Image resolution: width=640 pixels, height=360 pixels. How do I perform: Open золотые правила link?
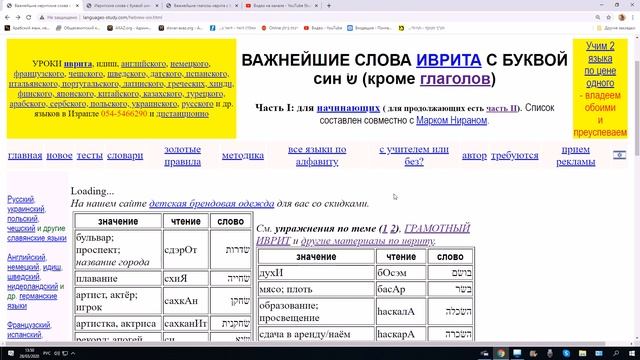tap(182, 156)
